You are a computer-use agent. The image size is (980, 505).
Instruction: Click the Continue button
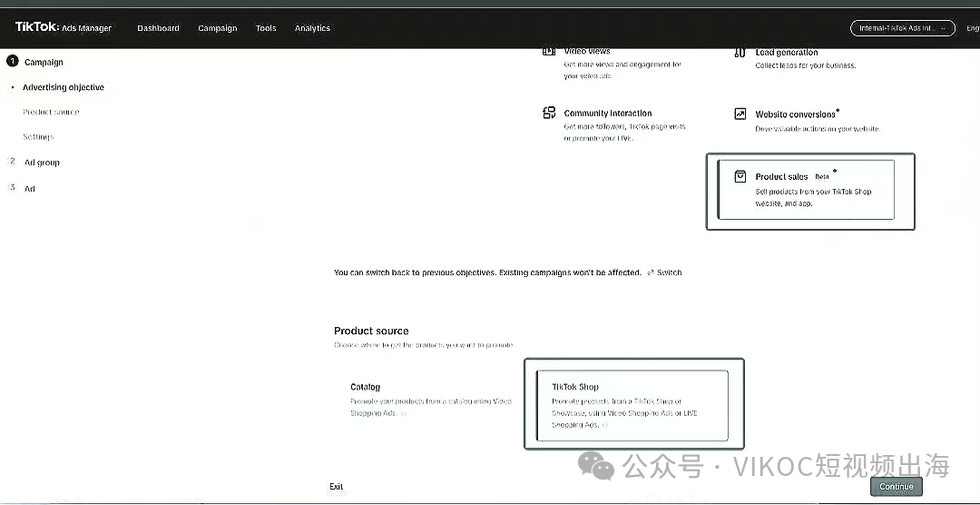(897, 486)
